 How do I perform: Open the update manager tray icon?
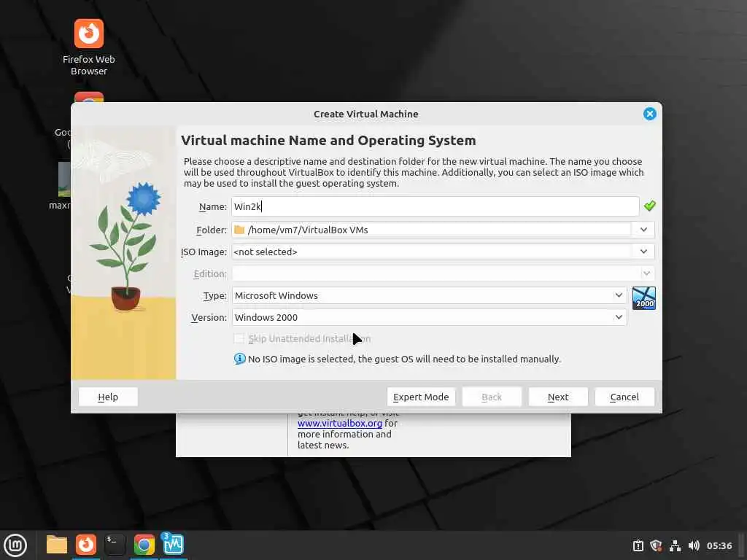[x=638, y=545]
